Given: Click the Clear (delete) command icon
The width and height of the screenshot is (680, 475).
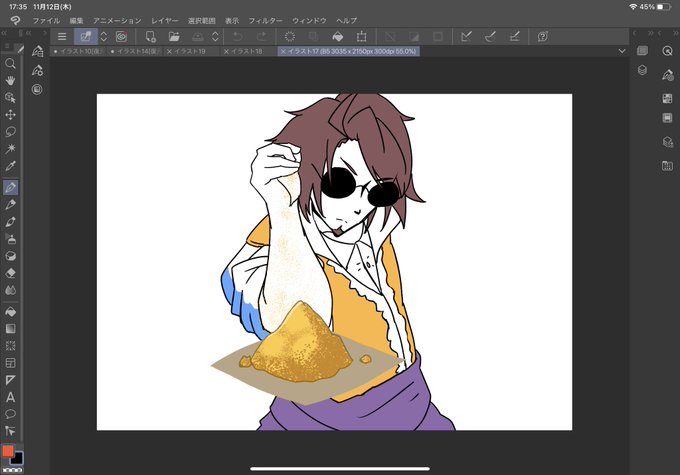Looking at the screenshot, I should [290, 36].
